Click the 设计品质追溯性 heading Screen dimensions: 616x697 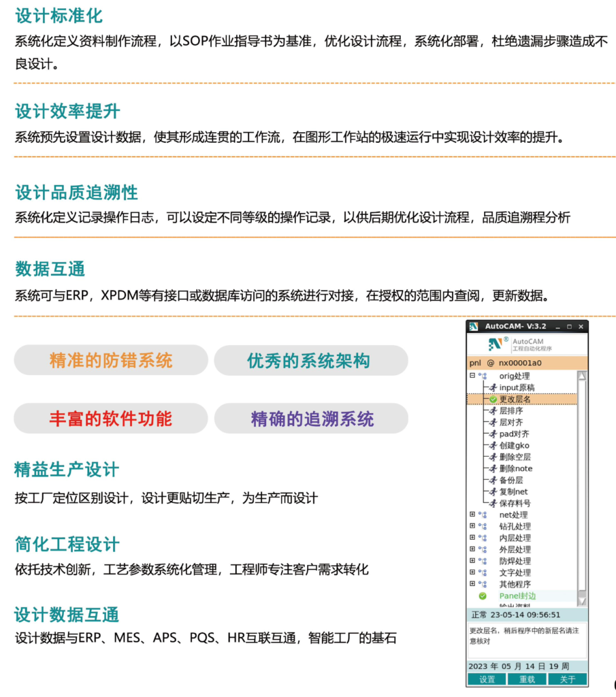(x=76, y=193)
